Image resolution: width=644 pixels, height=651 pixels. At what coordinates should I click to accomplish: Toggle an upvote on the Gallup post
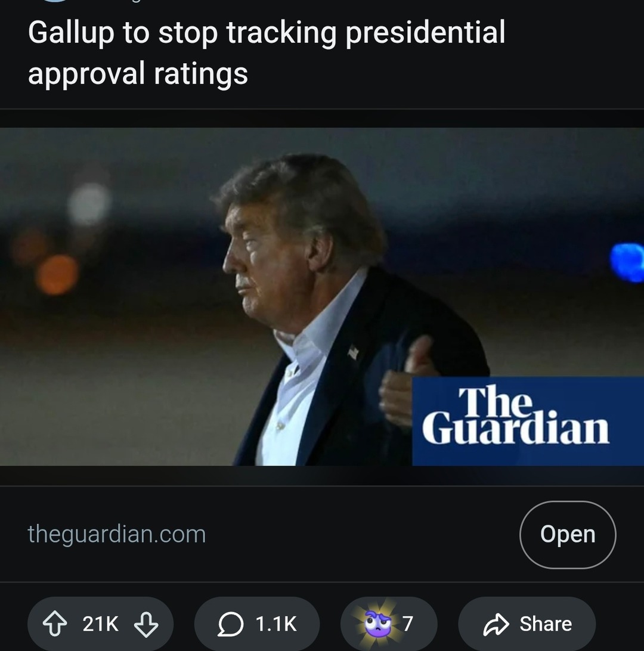pos(57,624)
